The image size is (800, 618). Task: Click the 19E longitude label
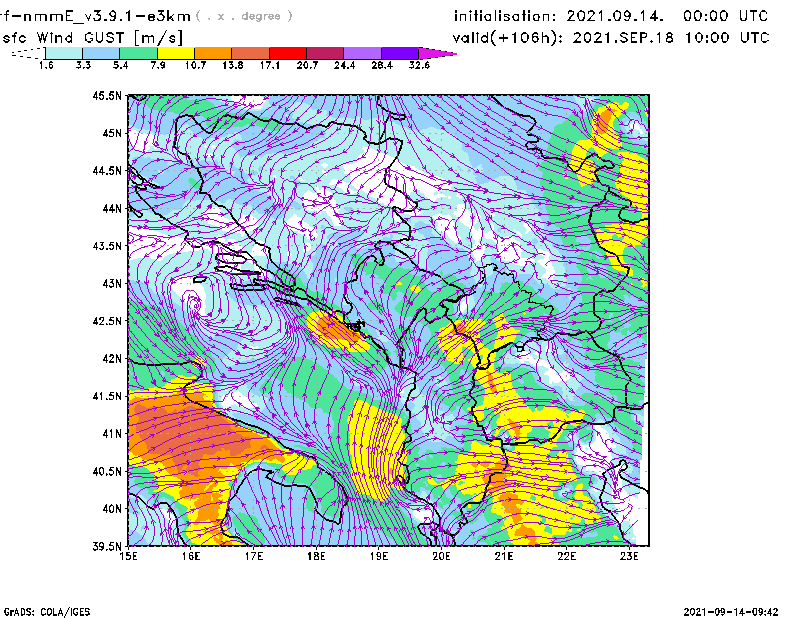pyautogui.click(x=379, y=556)
